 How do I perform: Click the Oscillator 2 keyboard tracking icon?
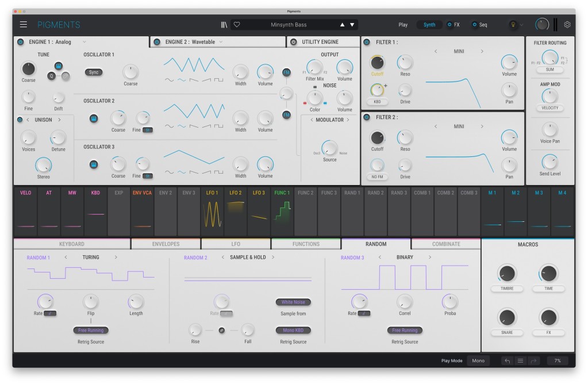94,118
